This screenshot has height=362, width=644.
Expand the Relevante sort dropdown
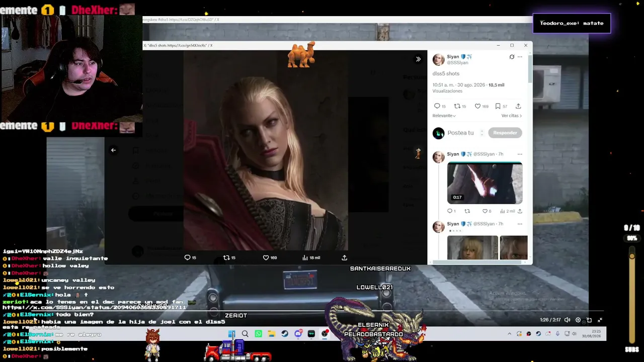pyautogui.click(x=444, y=116)
